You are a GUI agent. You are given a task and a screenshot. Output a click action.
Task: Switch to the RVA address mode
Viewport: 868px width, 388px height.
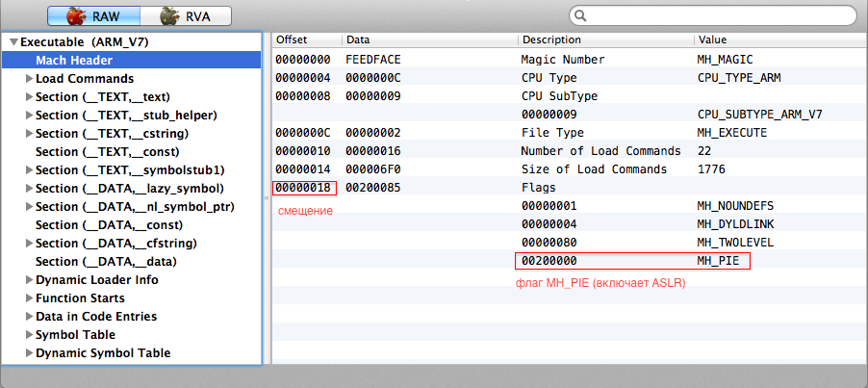186,16
